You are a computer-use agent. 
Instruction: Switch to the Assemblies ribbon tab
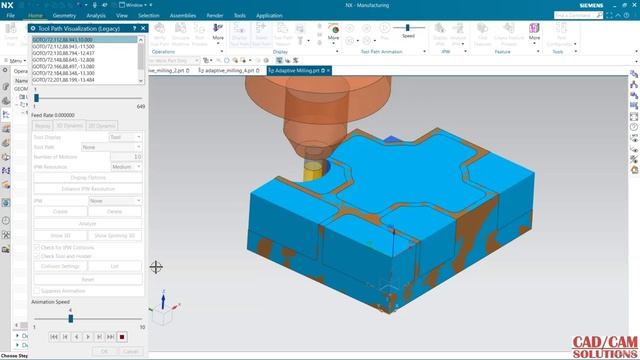tap(183, 16)
